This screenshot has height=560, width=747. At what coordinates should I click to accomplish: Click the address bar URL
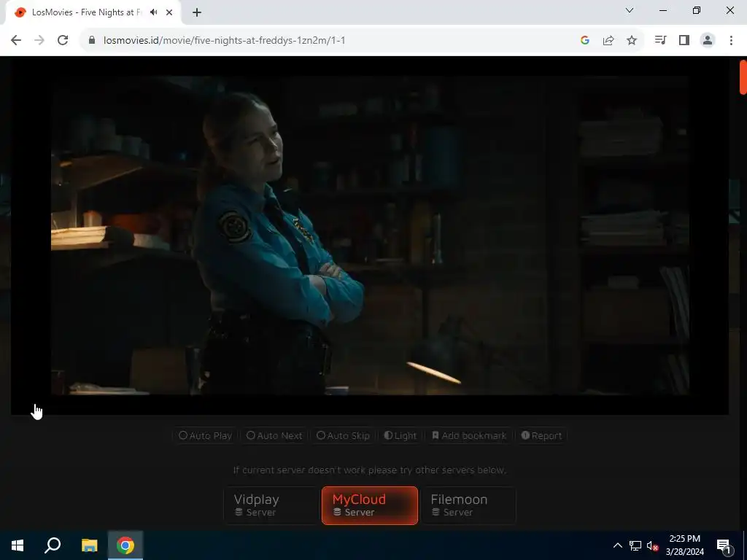(225, 41)
